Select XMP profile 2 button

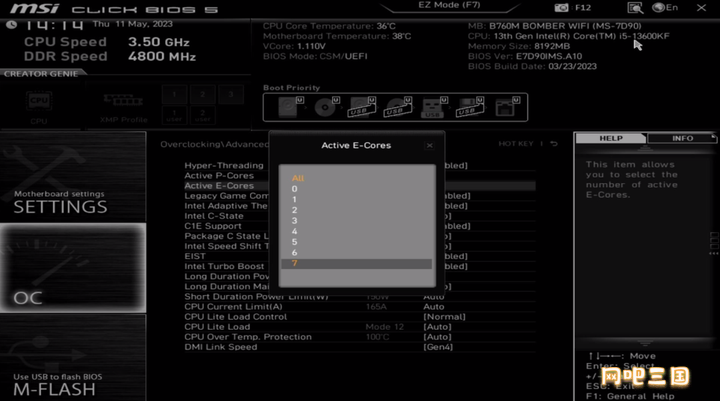tap(202, 94)
